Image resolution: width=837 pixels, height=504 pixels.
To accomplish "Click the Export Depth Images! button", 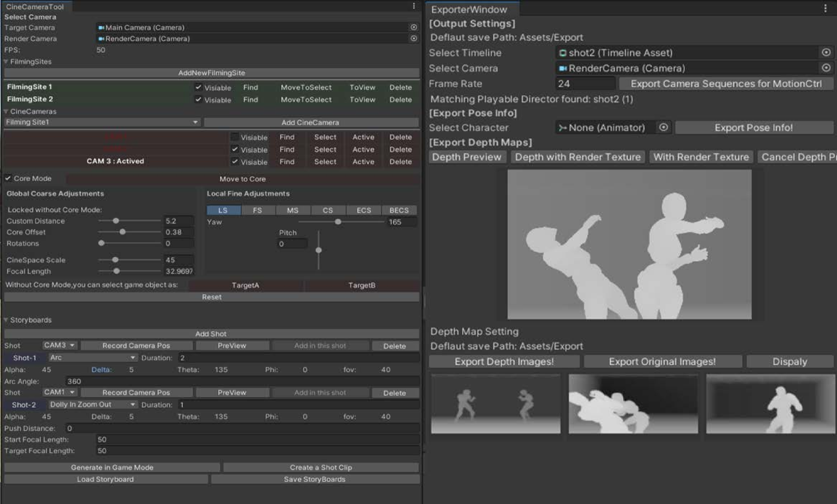I will [x=504, y=362].
